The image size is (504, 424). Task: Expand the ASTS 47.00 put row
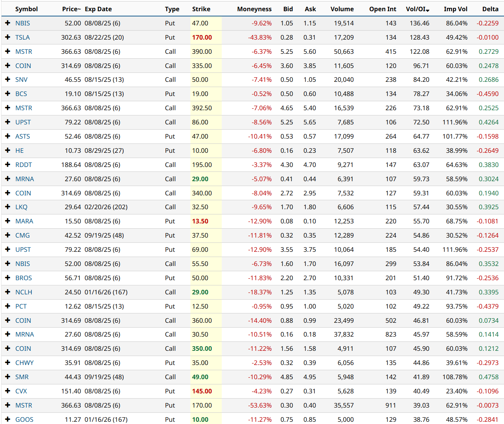pyautogui.click(x=7, y=136)
